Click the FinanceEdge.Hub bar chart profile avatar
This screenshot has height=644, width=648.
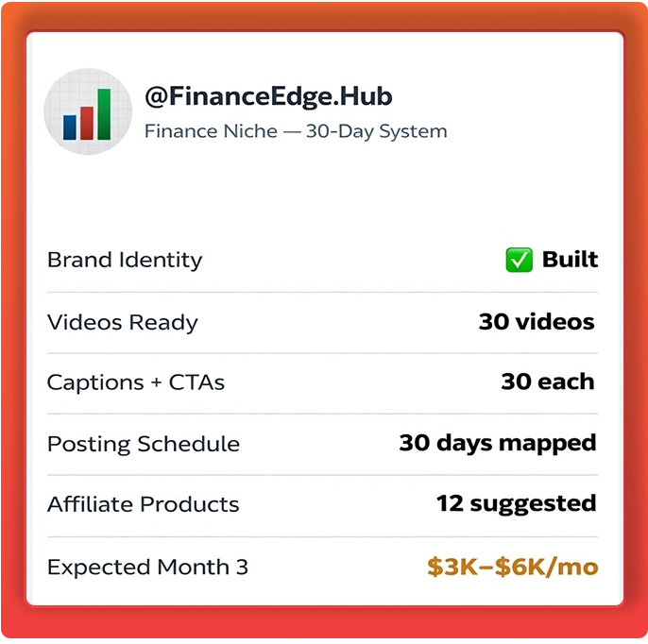pos(88,112)
